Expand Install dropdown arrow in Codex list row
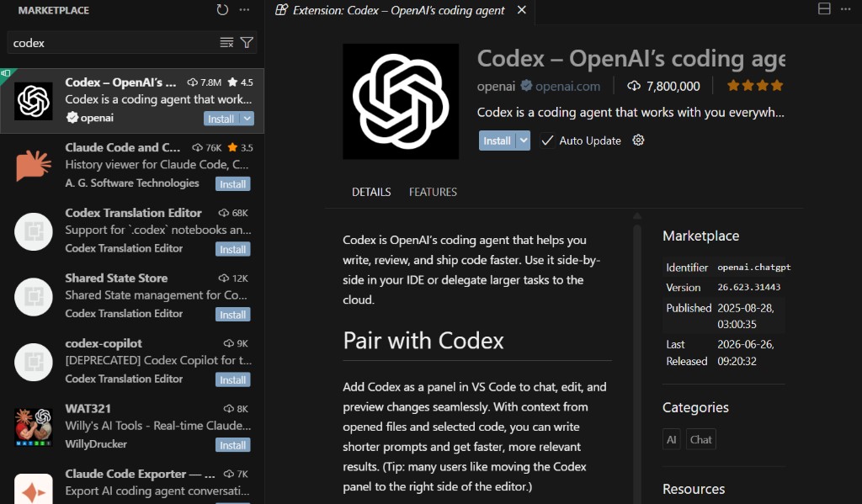This screenshot has height=504, width=862. coord(247,119)
